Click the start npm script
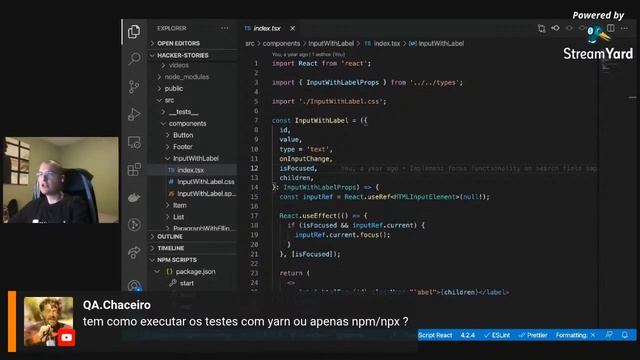 tap(193, 283)
